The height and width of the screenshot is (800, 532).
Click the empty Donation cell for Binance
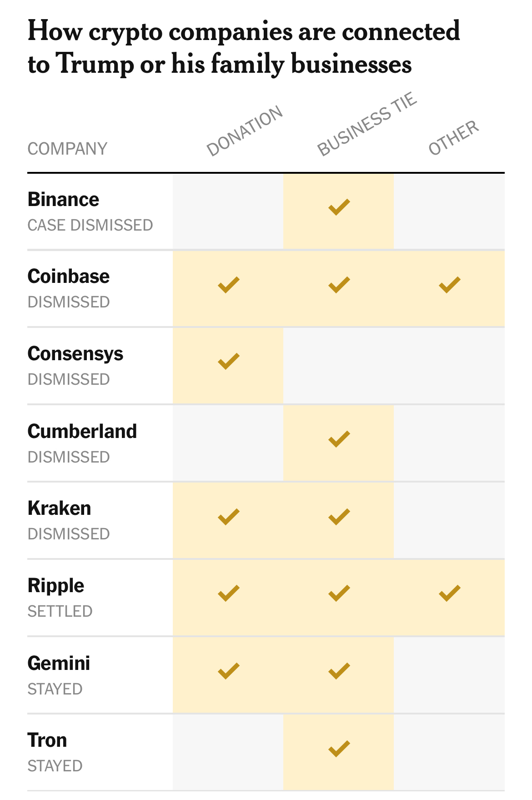(228, 211)
